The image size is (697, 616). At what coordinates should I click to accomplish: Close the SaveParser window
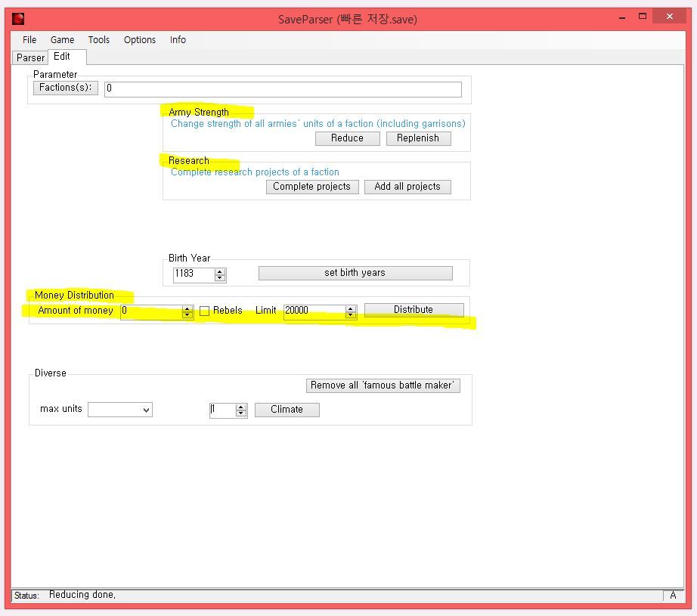[670, 17]
